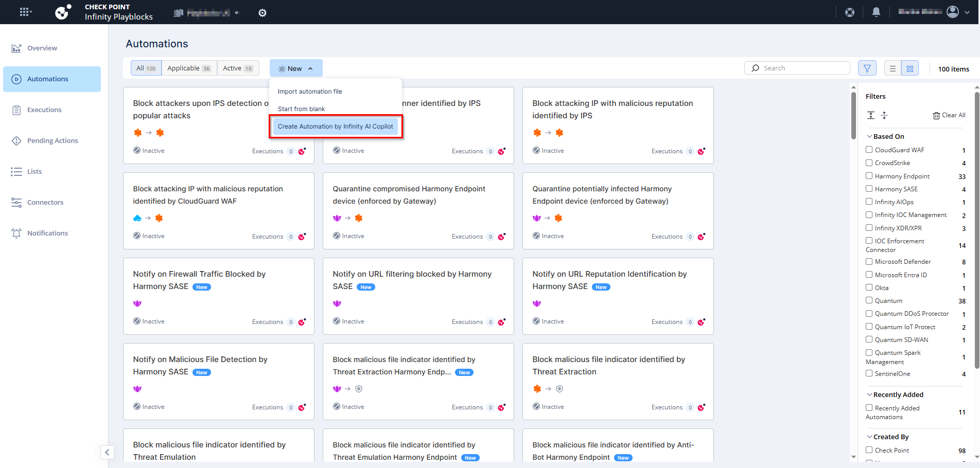
Task: Choose Start from blank
Action: click(301, 109)
